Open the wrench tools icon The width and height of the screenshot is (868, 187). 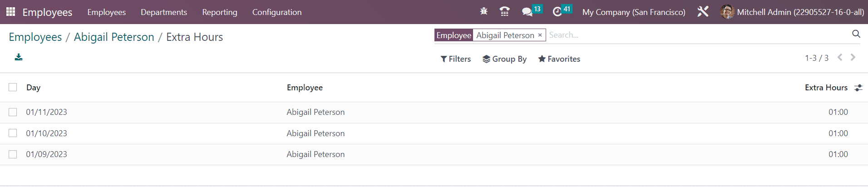click(x=703, y=12)
